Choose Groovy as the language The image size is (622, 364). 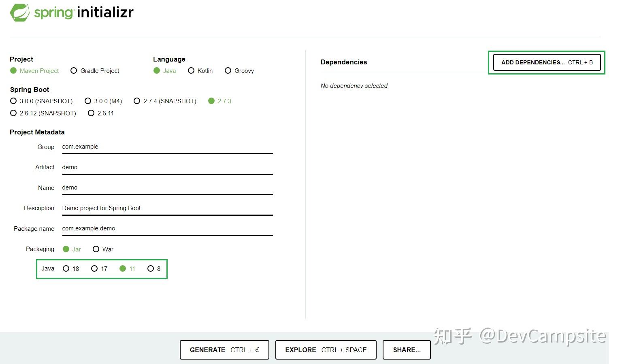228,70
